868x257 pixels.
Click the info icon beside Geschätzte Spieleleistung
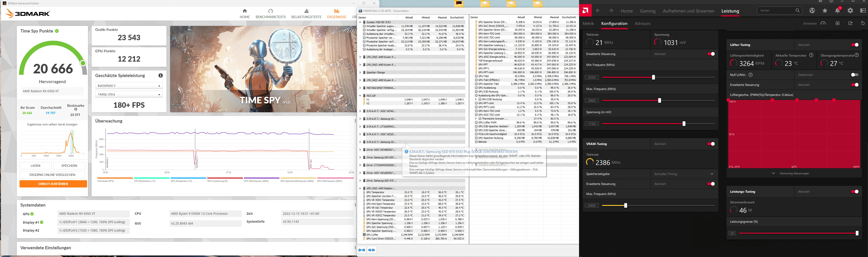(x=161, y=76)
